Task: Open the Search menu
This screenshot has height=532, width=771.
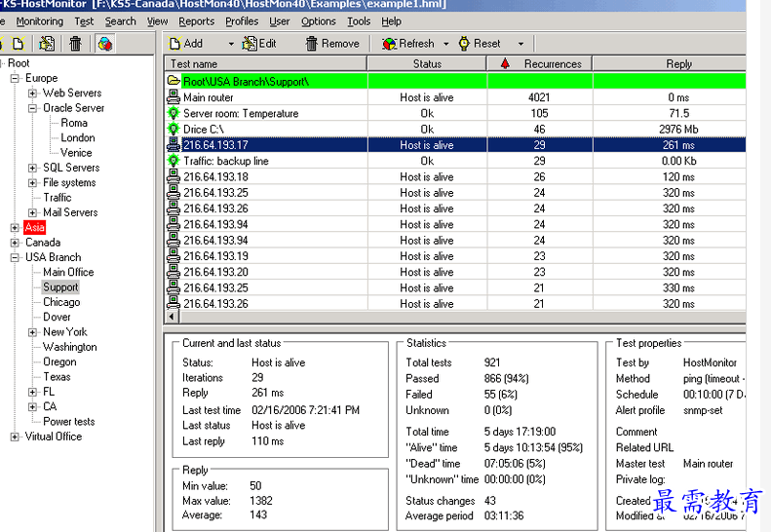Action: tap(120, 21)
